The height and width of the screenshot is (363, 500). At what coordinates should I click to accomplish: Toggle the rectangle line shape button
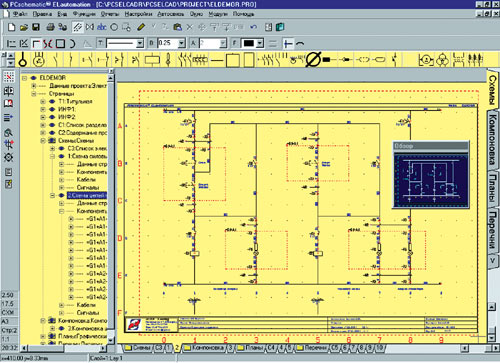pos(60,43)
